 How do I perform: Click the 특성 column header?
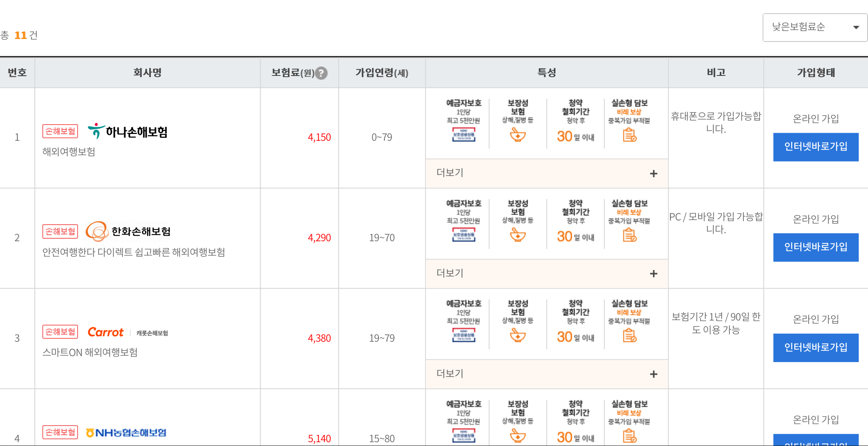(547, 73)
